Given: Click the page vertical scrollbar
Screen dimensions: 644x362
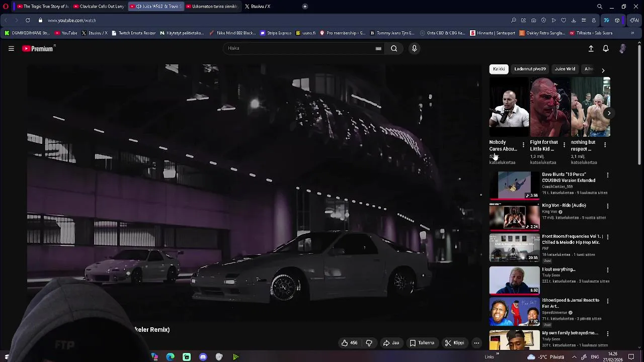Looking at the screenshot, I should [x=639, y=105].
